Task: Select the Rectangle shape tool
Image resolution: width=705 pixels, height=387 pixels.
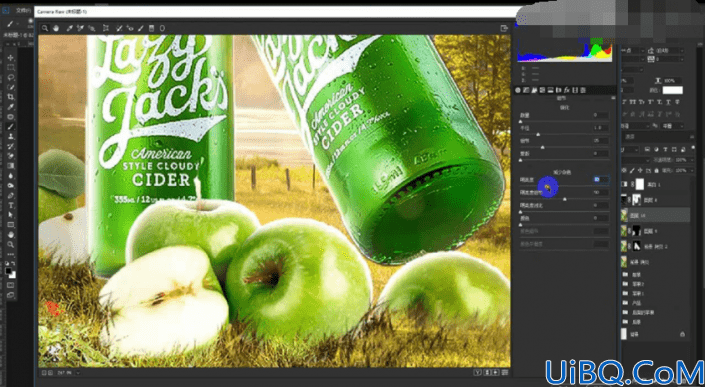Action: click(x=11, y=225)
